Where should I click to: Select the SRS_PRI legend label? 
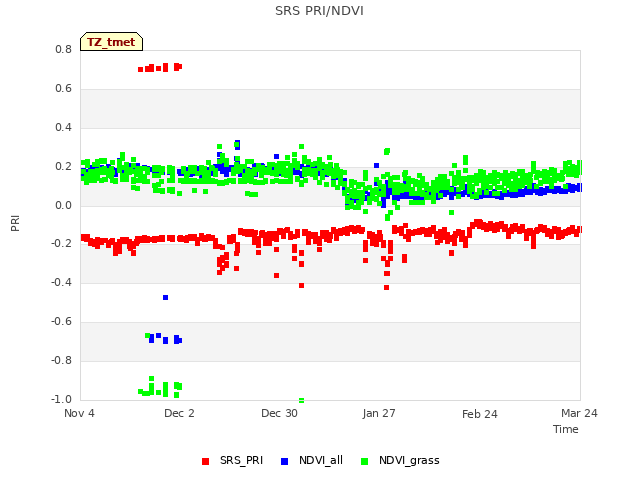pyautogui.click(x=241, y=460)
